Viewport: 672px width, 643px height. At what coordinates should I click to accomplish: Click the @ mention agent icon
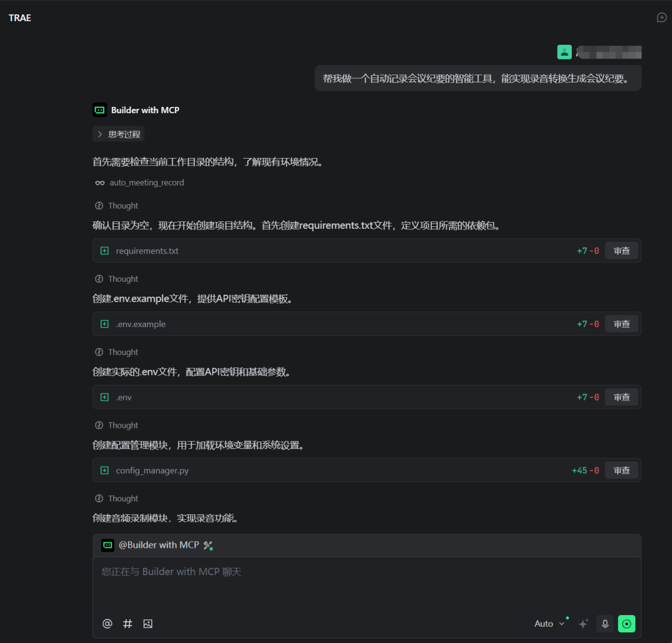pyautogui.click(x=108, y=623)
